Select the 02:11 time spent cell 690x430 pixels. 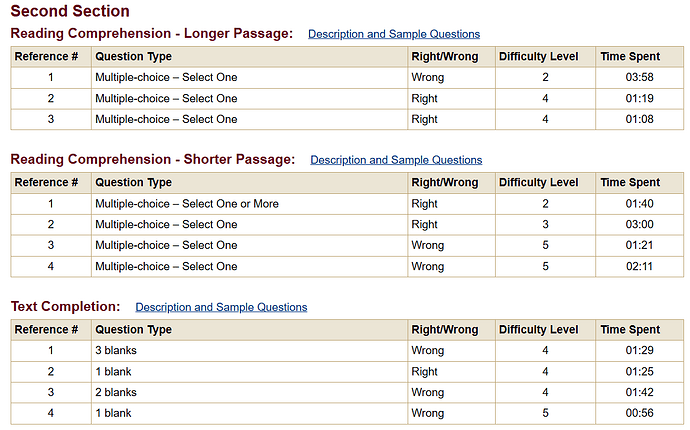coord(639,266)
